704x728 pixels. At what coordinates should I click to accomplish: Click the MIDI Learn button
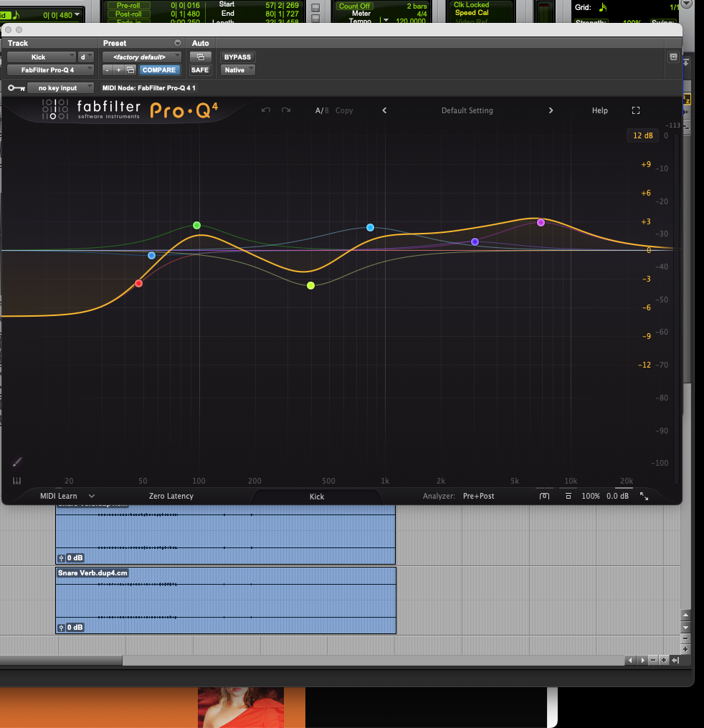tap(59, 496)
